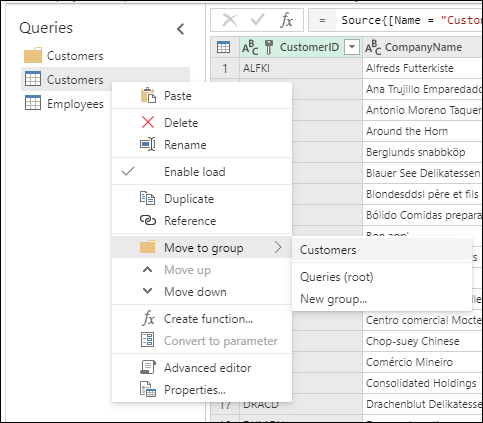Image resolution: width=483 pixels, height=423 pixels.
Task: Click the Berglunds snabbköp cell
Action: [423, 152]
